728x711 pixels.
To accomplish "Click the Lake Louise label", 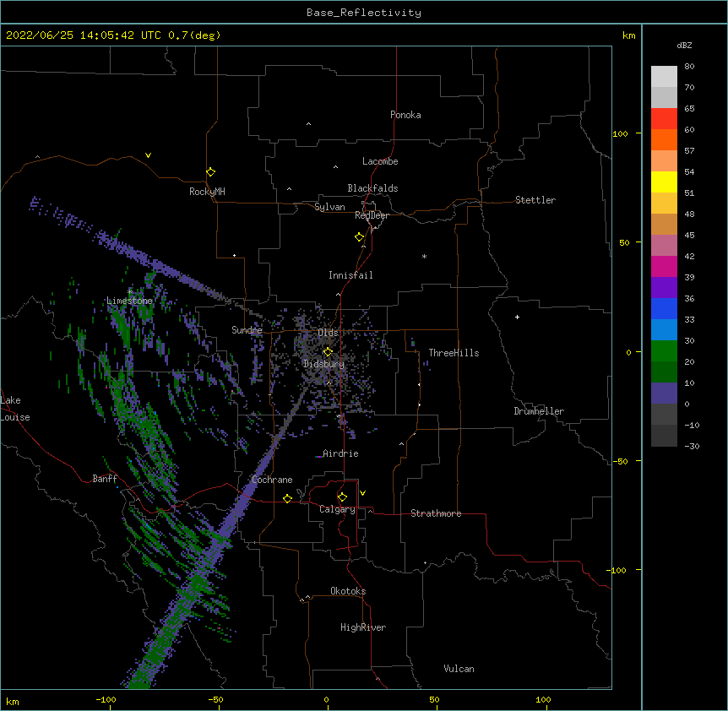I will click(15, 409).
